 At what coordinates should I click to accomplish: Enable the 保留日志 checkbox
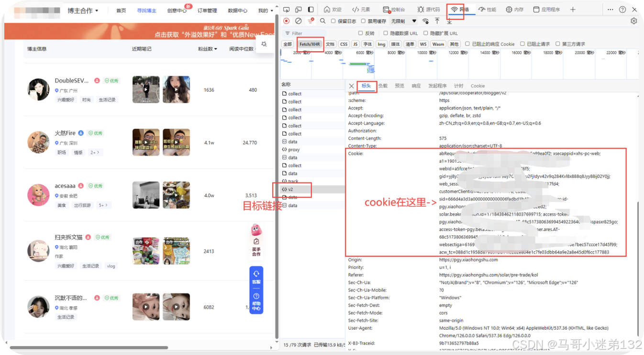[x=333, y=21]
